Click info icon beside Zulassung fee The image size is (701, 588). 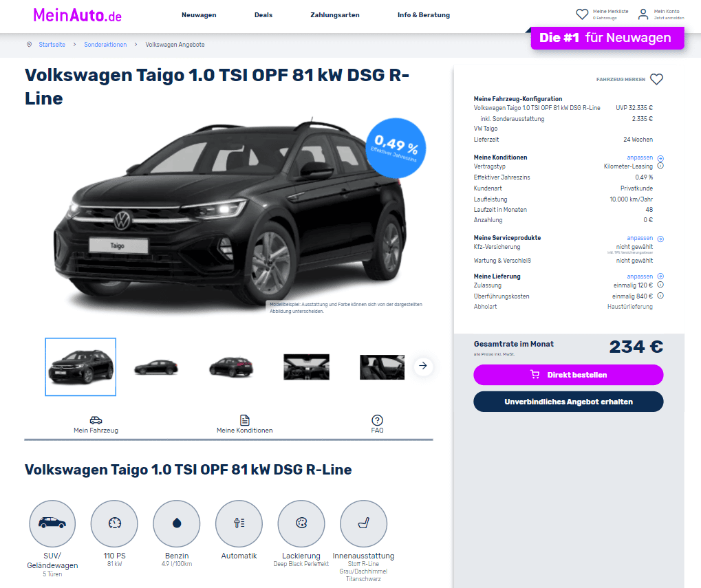(660, 285)
